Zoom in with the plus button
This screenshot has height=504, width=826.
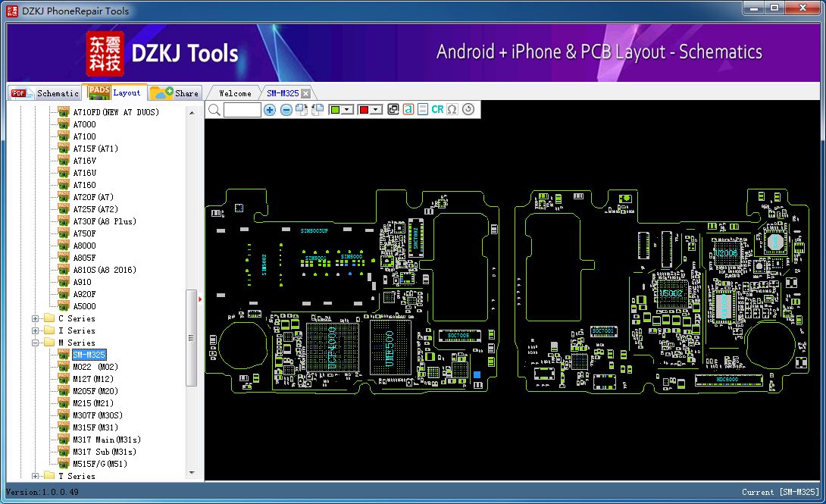click(269, 110)
